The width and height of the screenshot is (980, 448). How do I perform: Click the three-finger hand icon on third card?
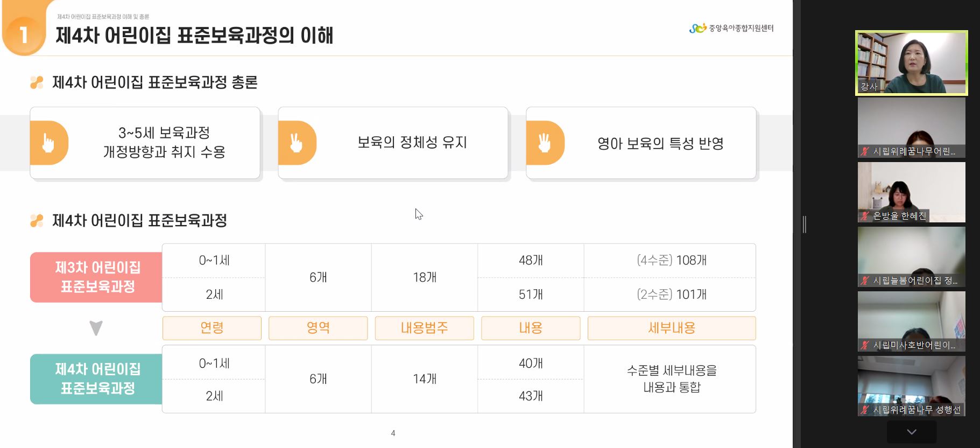point(545,143)
